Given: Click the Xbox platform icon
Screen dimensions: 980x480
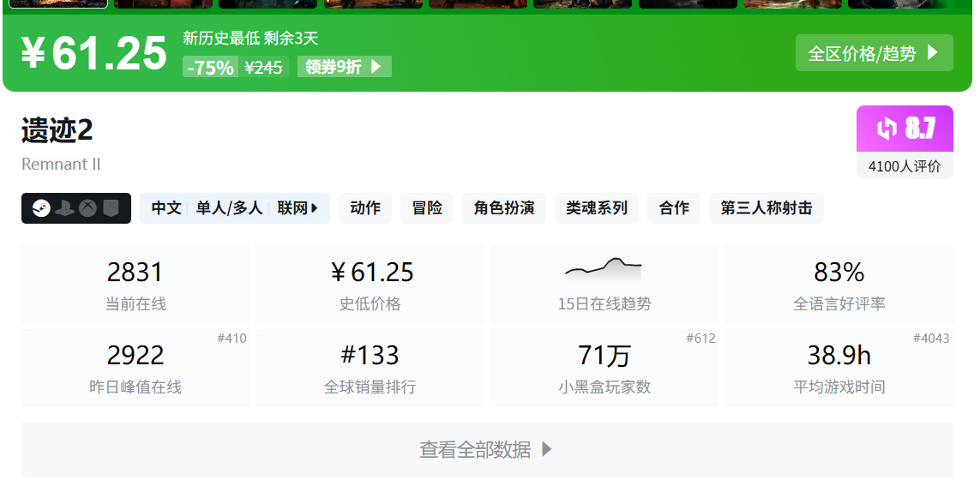Looking at the screenshot, I should pyautogui.click(x=87, y=208).
